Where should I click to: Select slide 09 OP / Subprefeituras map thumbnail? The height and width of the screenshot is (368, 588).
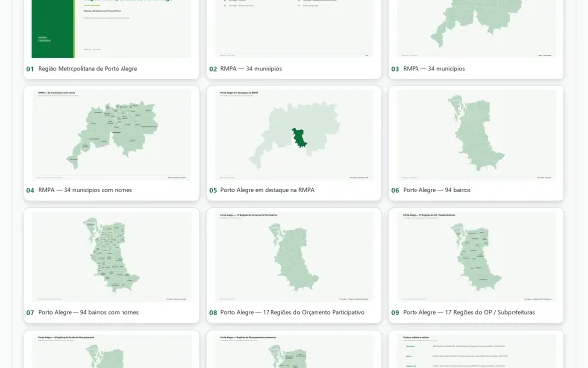click(476, 257)
